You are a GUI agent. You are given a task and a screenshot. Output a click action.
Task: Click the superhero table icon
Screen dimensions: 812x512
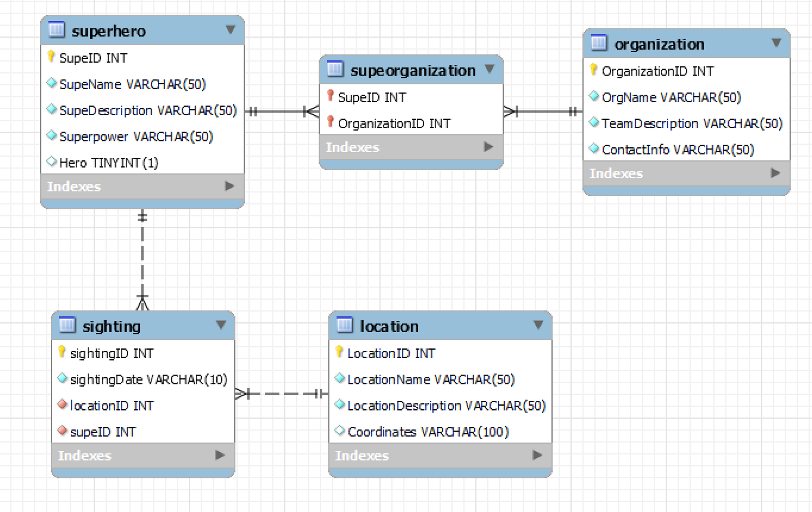(x=56, y=30)
